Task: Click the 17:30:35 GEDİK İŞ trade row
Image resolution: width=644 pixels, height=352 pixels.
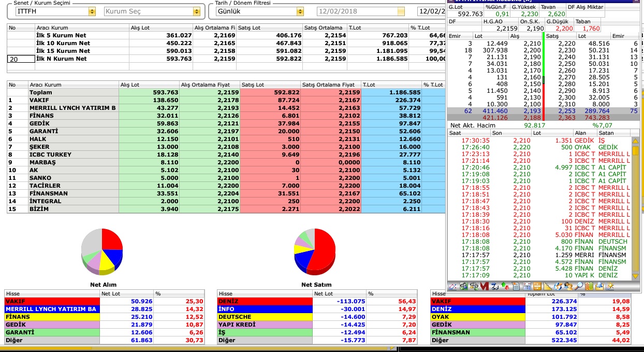Action: [x=540, y=140]
